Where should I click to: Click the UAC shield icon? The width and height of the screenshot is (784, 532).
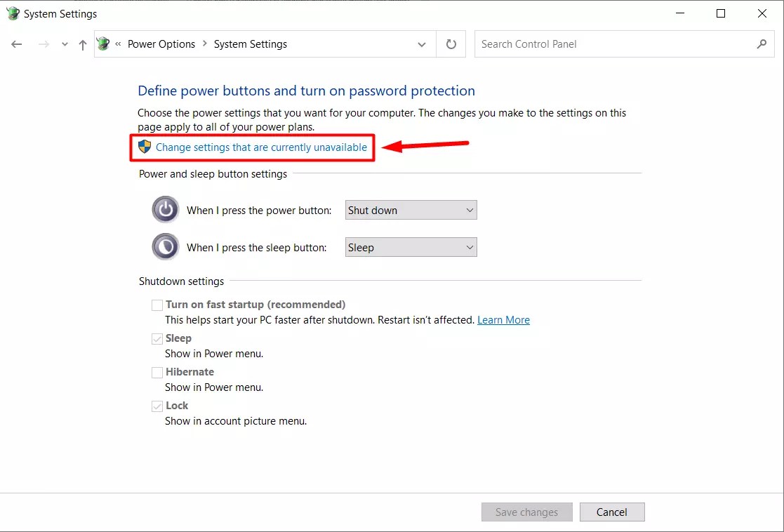tap(145, 147)
